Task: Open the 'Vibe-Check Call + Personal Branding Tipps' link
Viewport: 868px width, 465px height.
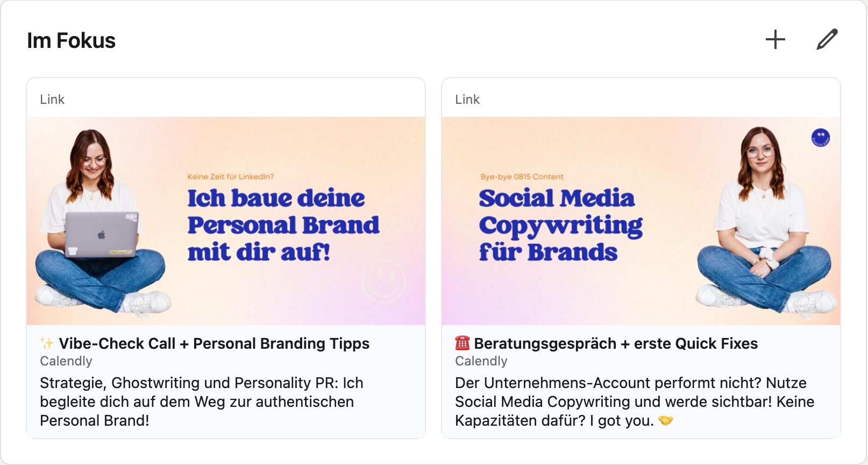Action: pyautogui.click(x=214, y=343)
